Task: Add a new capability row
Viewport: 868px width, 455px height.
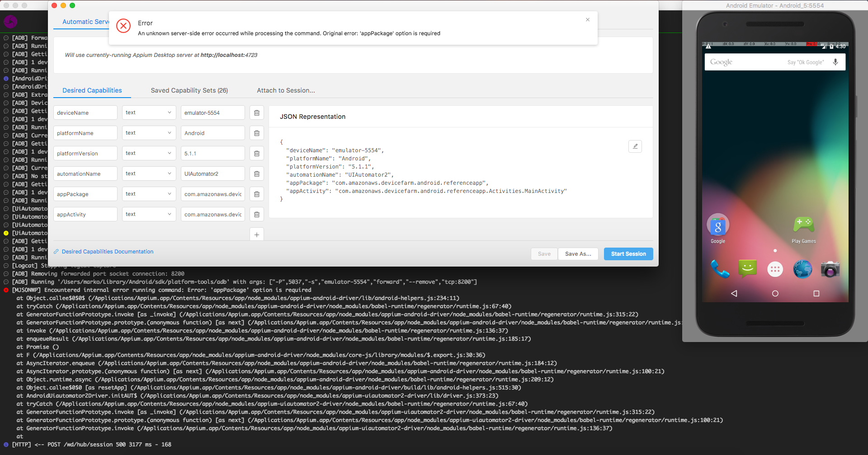Action: click(x=257, y=235)
